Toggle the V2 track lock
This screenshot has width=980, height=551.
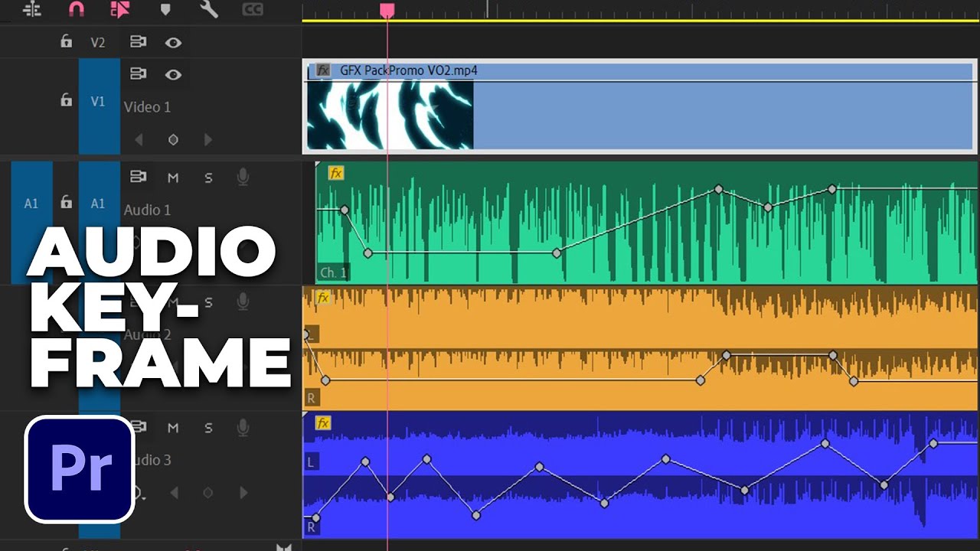(67, 42)
